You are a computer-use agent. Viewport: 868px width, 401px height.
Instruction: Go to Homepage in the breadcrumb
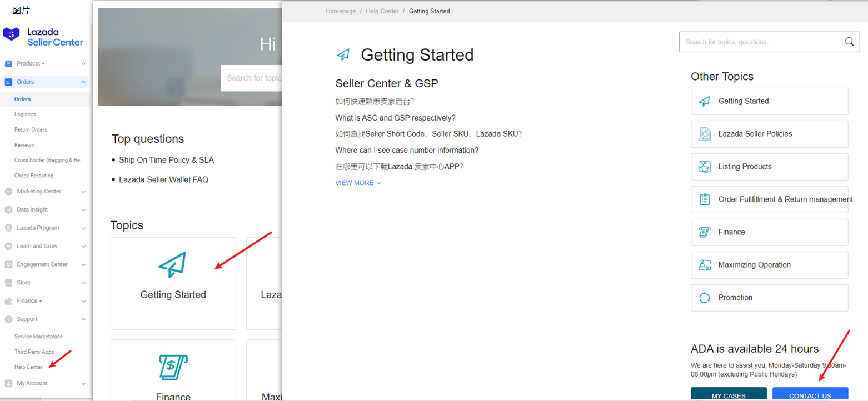(x=341, y=11)
